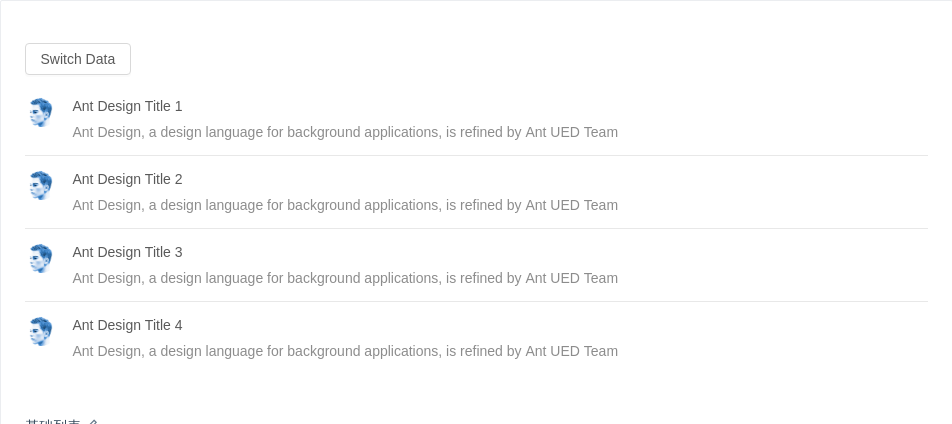
Task: Click the avatar beside Ant Design Title 1
Action: (41, 113)
